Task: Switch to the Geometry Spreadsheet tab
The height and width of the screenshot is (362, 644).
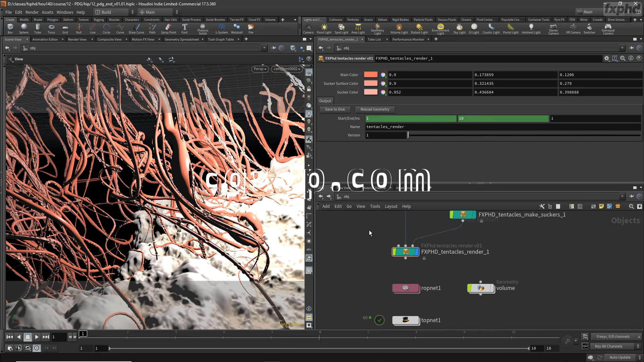Action: (x=181, y=39)
